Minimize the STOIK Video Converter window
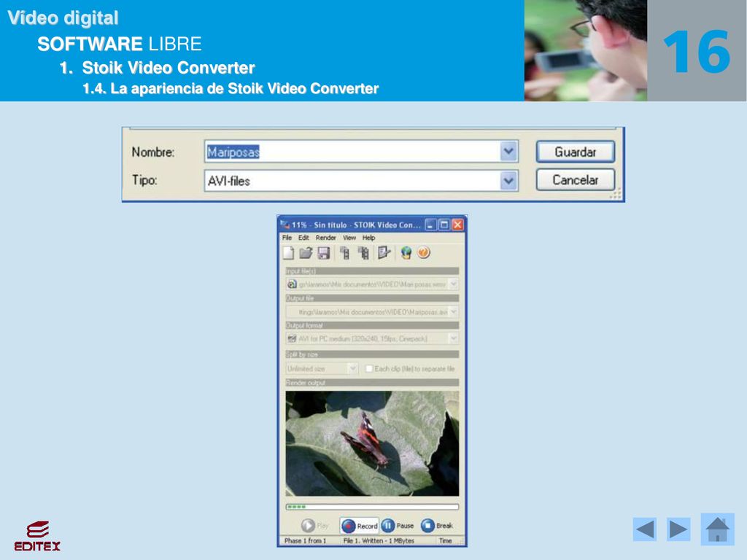 tap(430, 225)
